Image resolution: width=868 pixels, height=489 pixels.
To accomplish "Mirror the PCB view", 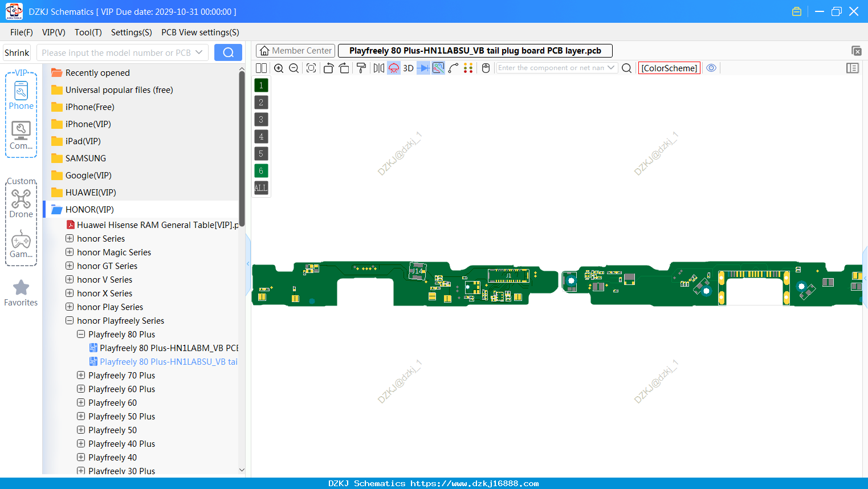I will [x=379, y=68].
